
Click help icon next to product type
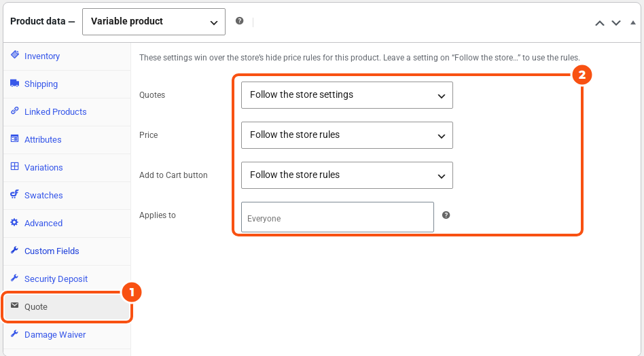pyautogui.click(x=239, y=21)
